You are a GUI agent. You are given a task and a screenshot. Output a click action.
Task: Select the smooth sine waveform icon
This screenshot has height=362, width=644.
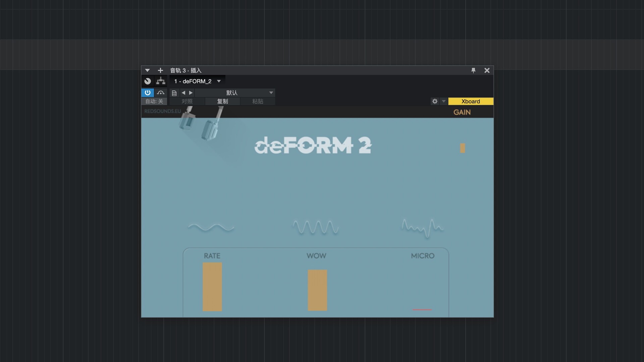(x=211, y=228)
